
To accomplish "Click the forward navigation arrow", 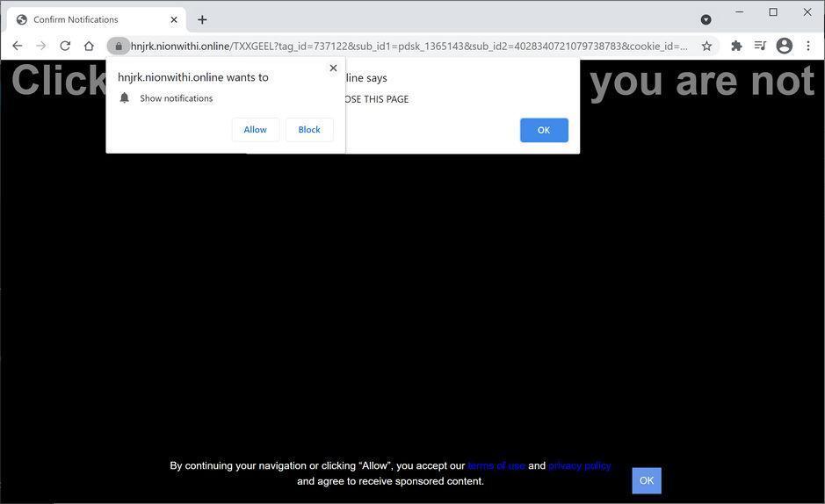I will coord(41,46).
